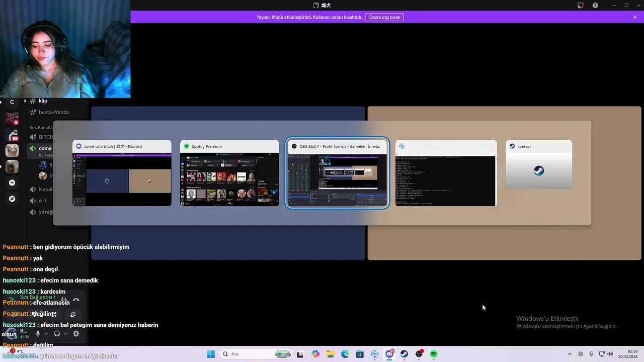This screenshot has width=644, height=362.
Task: Show hidden system tray icons
Action: (x=570, y=354)
